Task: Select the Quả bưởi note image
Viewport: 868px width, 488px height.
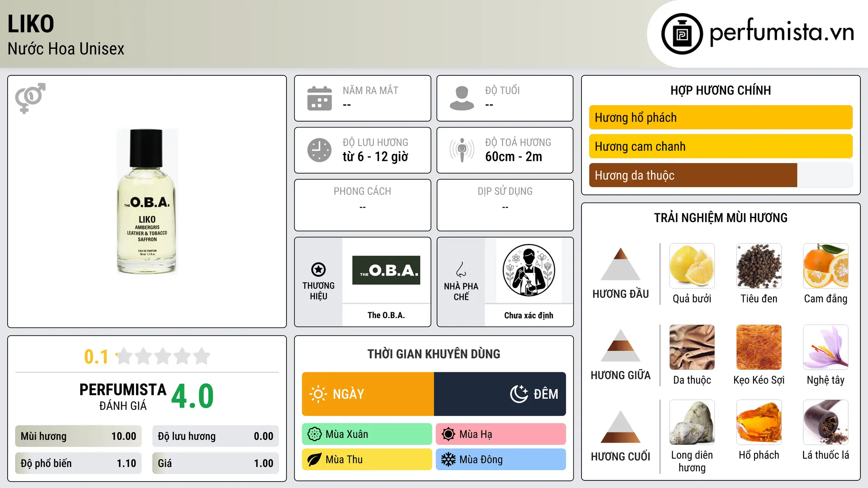Action: pyautogui.click(x=692, y=266)
